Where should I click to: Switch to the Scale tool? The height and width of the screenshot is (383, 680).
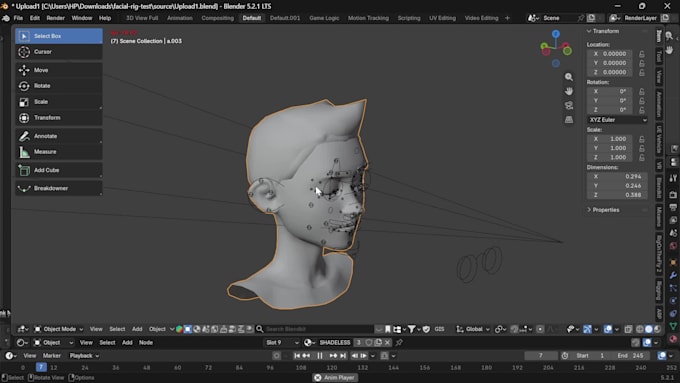pos(59,102)
